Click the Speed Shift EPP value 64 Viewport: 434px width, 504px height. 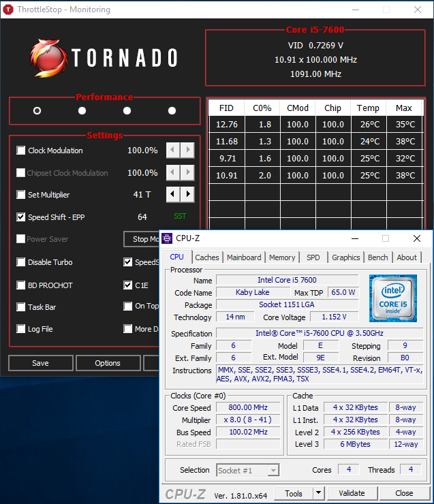pyautogui.click(x=142, y=217)
